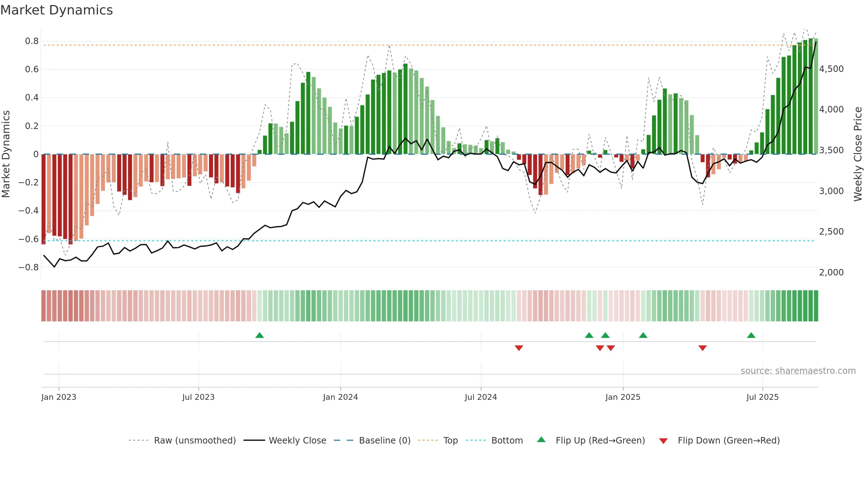This screenshot has width=868, height=488.
Task: Click the Jan 2023 x-axis label
Action: (59, 397)
